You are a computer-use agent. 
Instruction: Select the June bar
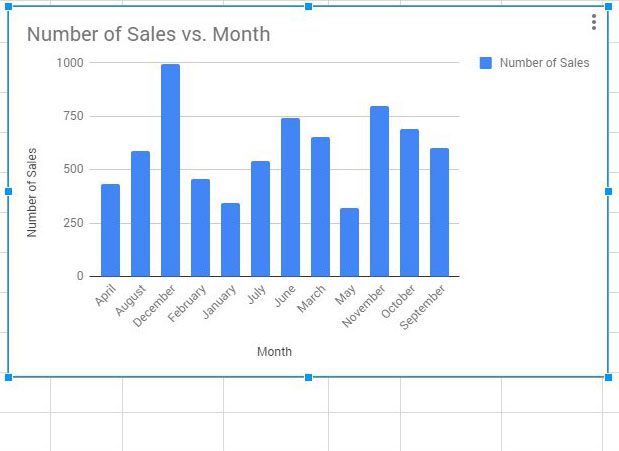(290, 197)
